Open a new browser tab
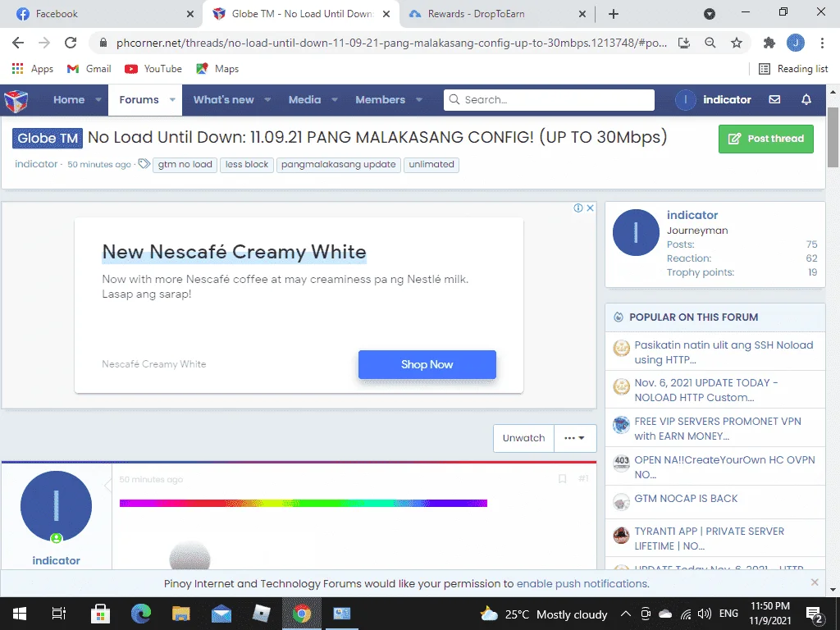This screenshot has width=840, height=630. (x=614, y=14)
